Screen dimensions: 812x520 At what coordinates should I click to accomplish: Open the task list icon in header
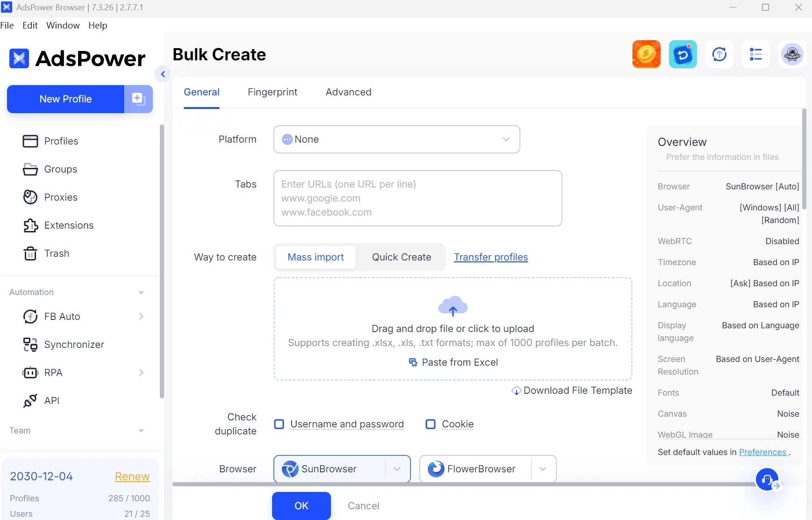pyautogui.click(x=755, y=54)
